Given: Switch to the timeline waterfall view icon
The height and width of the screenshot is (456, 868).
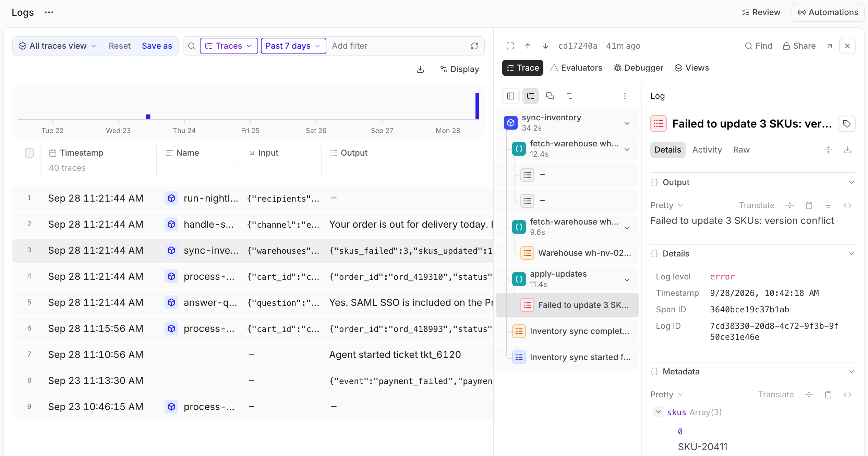Looking at the screenshot, I should [x=569, y=96].
